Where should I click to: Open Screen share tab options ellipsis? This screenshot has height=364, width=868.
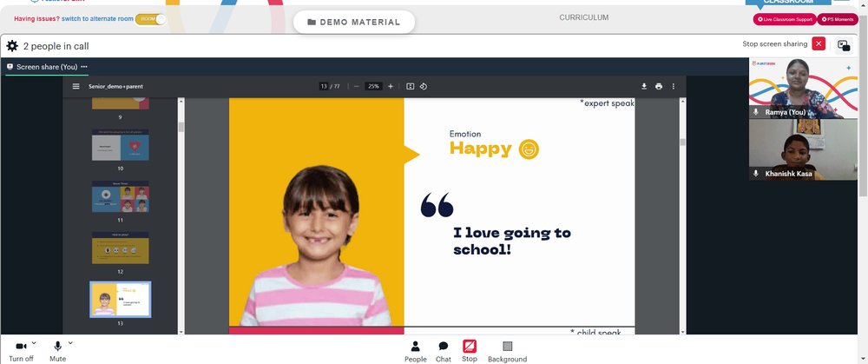pyautogui.click(x=84, y=67)
